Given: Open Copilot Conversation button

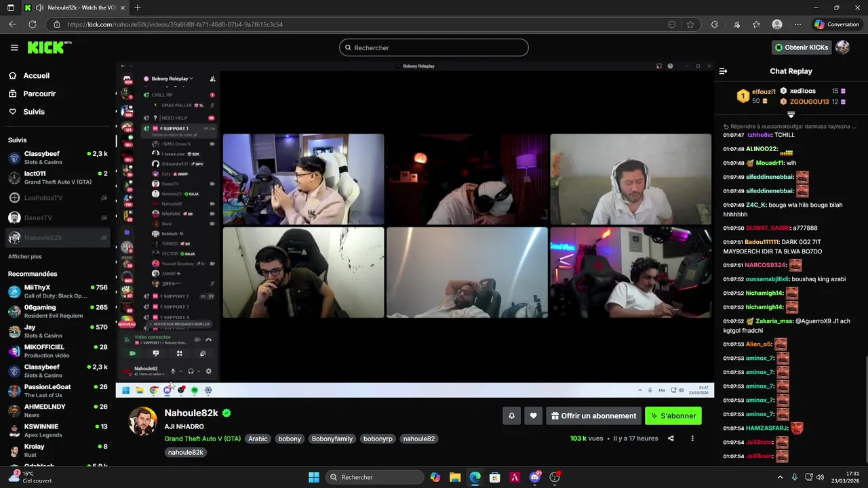Looking at the screenshot, I should click(837, 24).
